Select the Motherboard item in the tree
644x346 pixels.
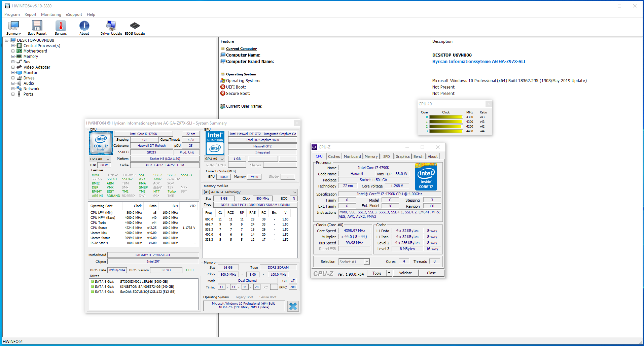(35, 51)
